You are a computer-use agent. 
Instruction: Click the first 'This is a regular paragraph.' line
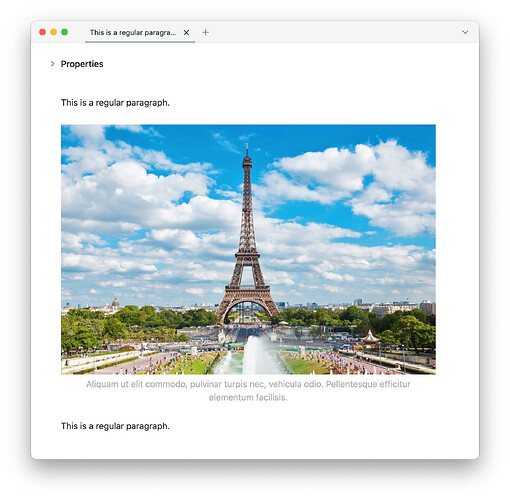(115, 103)
